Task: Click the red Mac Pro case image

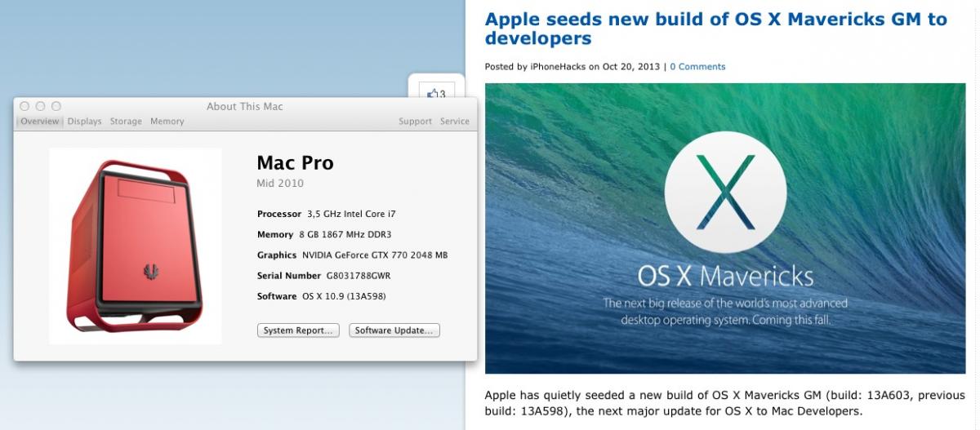Action: pyautogui.click(x=135, y=246)
